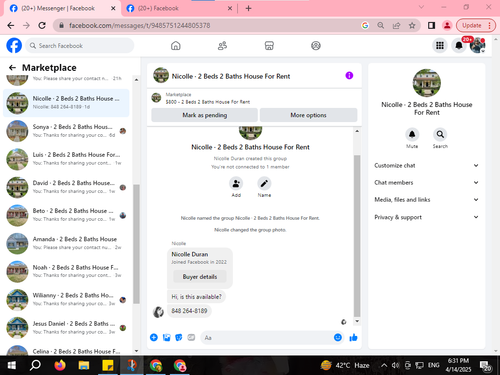Open Chrome tab search dropdown arrow
The width and height of the screenshot is (500, 375).
[421, 7]
